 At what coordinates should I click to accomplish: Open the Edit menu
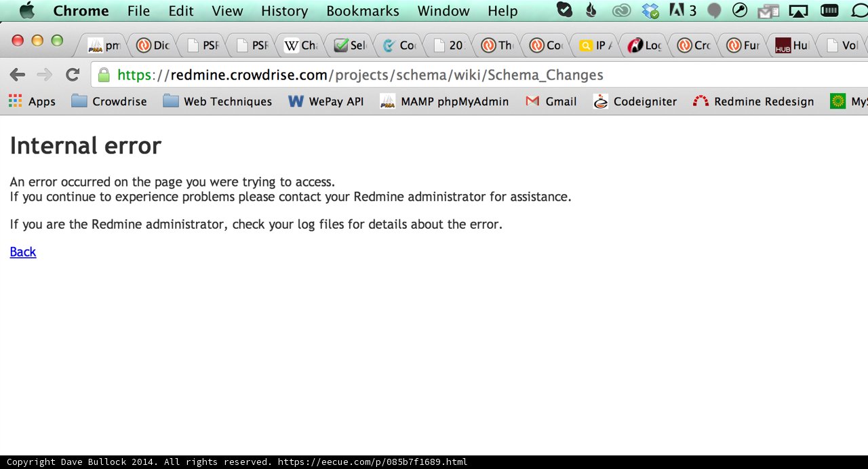click(x=181, y=11)
